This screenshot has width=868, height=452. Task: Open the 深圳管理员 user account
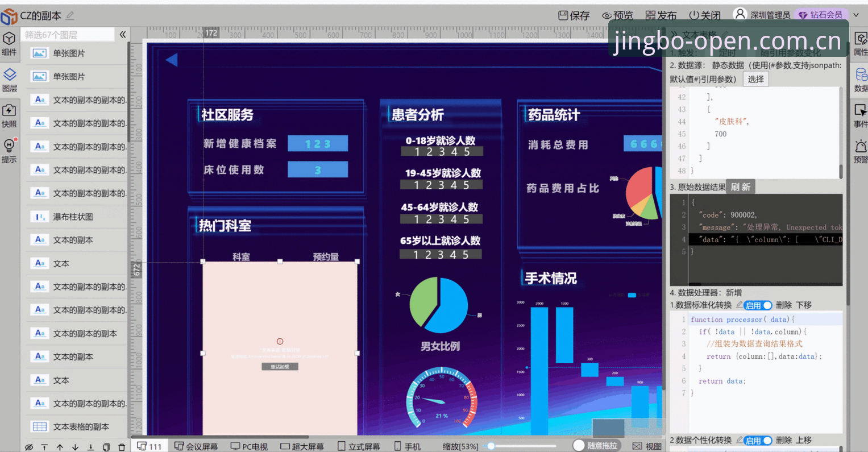(762, 15)
